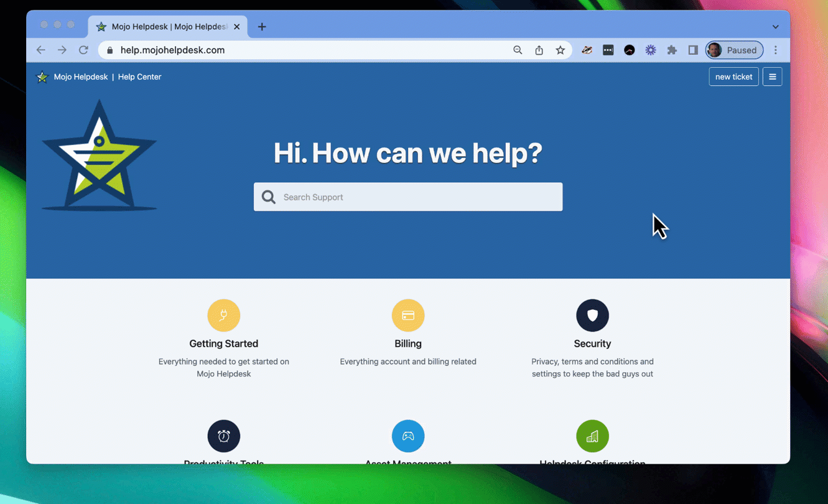Image resolution: width=828 pixels, height=504 pixels.
Task: Click the new ticket button
Action: (734, 77)
